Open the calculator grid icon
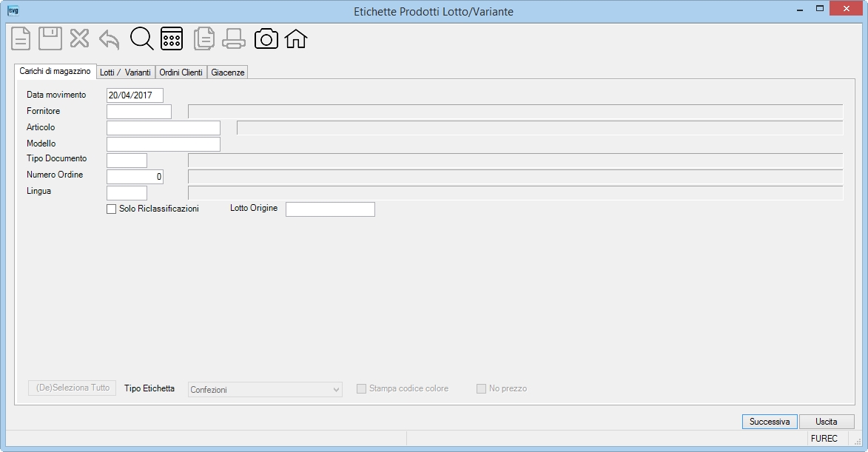 pos(172,38)
